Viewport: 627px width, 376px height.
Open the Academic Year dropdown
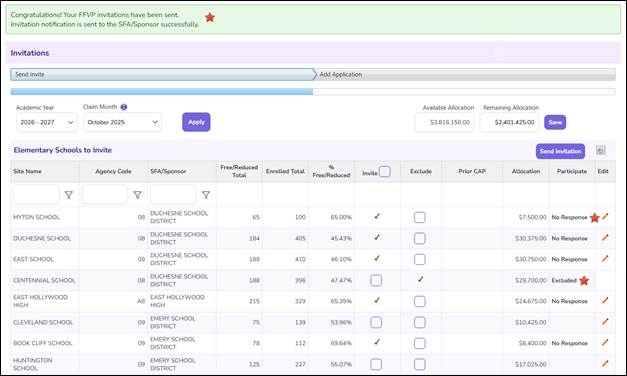pos(47,122)
